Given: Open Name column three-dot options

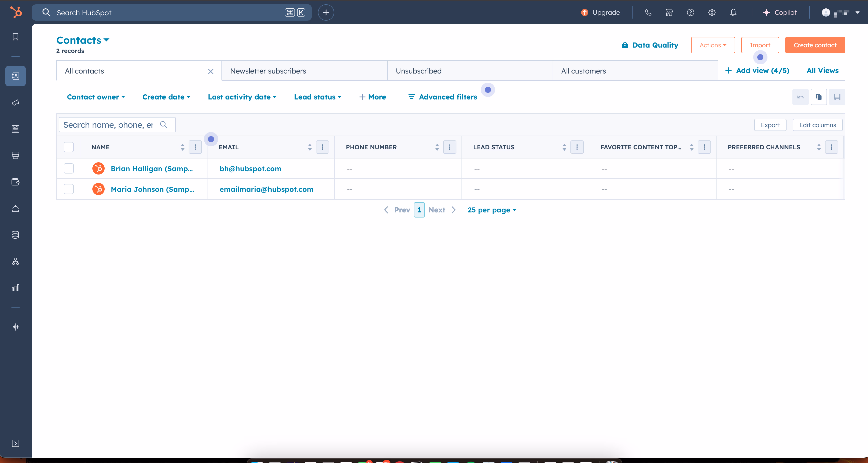Looking at the screenshot, I should (195, 147).
